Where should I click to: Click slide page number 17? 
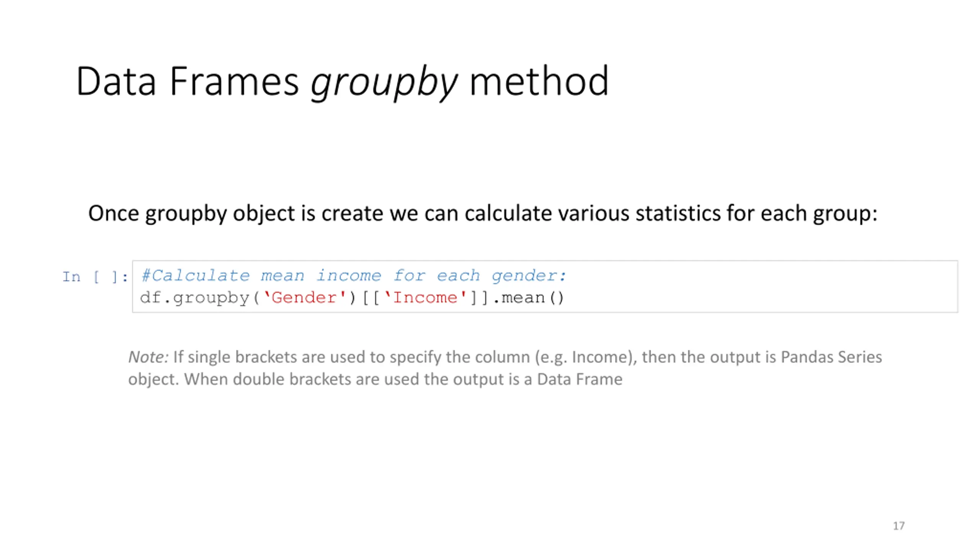pyautogui.click(x=898, y=526)
